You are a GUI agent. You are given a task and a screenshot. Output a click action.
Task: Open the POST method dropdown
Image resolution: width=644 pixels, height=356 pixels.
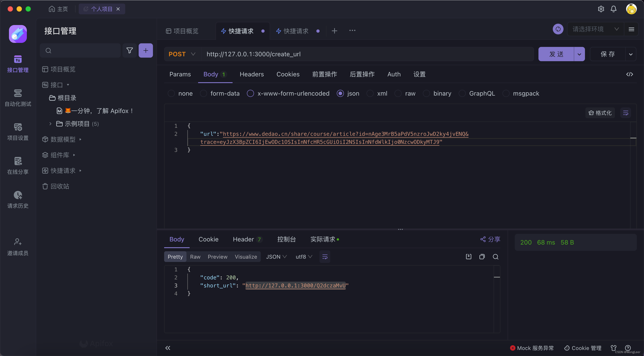pyautogui.click(x=182, y=54)
